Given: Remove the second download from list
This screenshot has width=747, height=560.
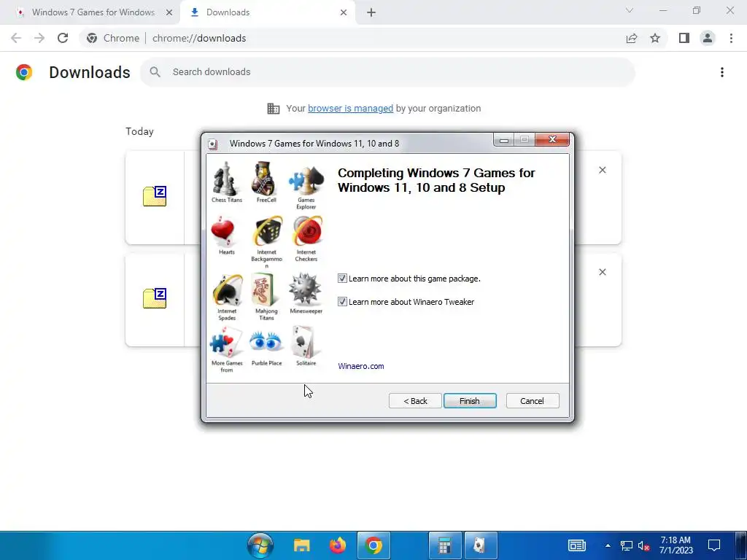Looking at the screenshot, I should (x=602, y=272).
